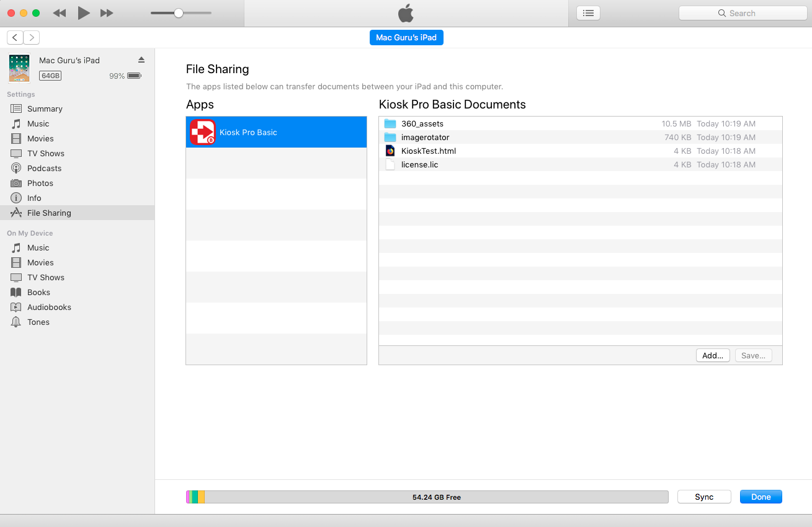Click the Tones bell icon
The height and width of the screenshot is (527, 812).
tap(16, 322)
